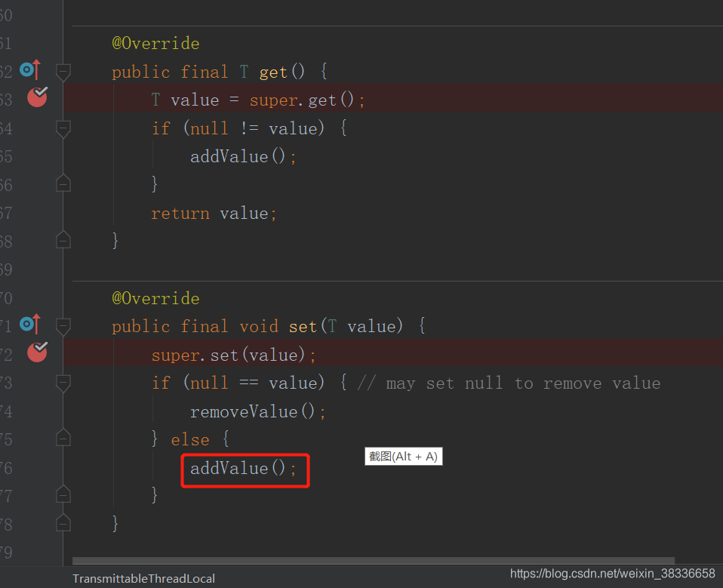Click the 'else' keyword
This screenshot has height=588, width=723.
click(190, 440)
